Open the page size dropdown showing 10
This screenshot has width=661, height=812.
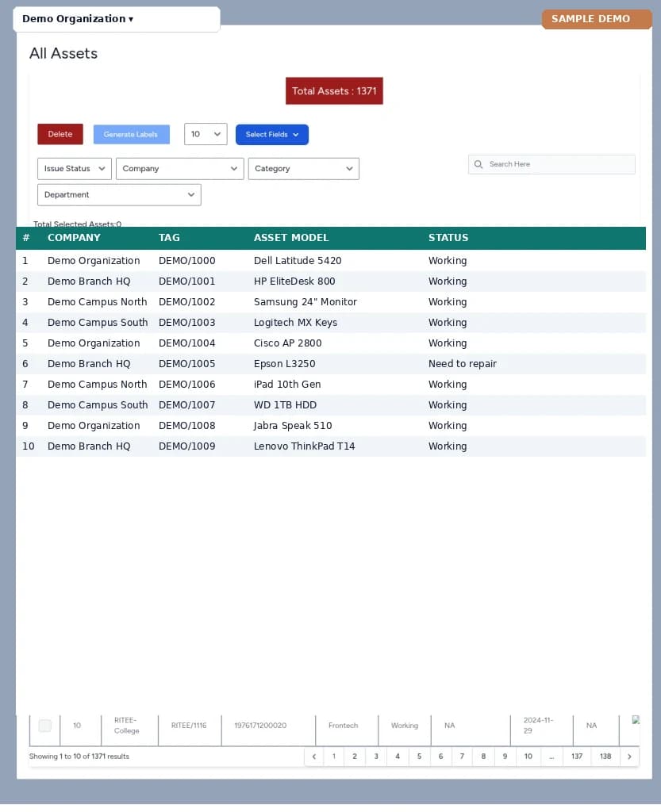click(206, 134)
